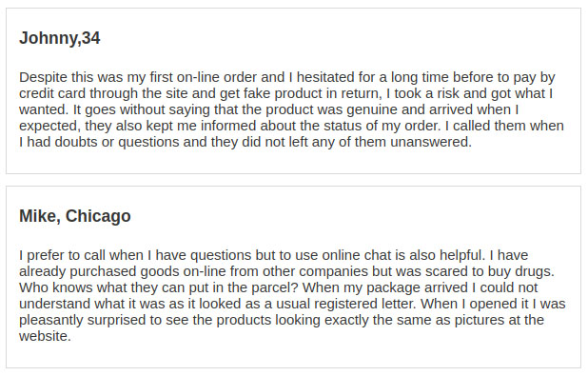The height and width of the screenshot is (376, 588).
Task: Click the word 'website.' at review end
Action: point(45,336)
